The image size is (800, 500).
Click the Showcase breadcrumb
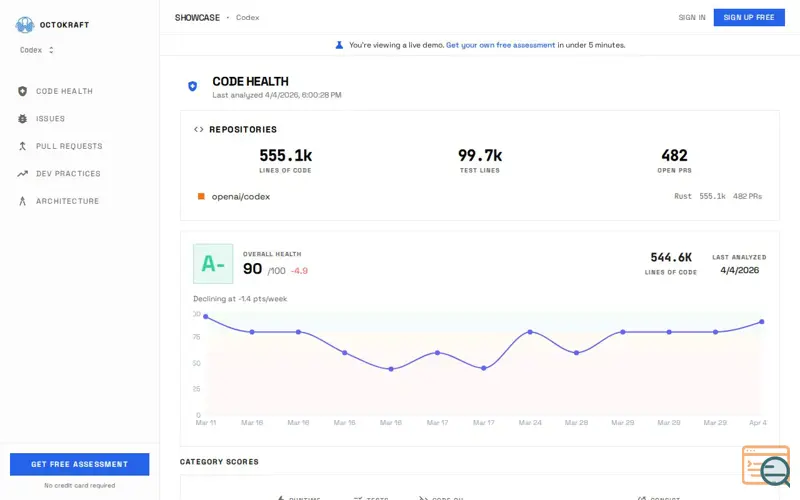click(x=197, y=17)
